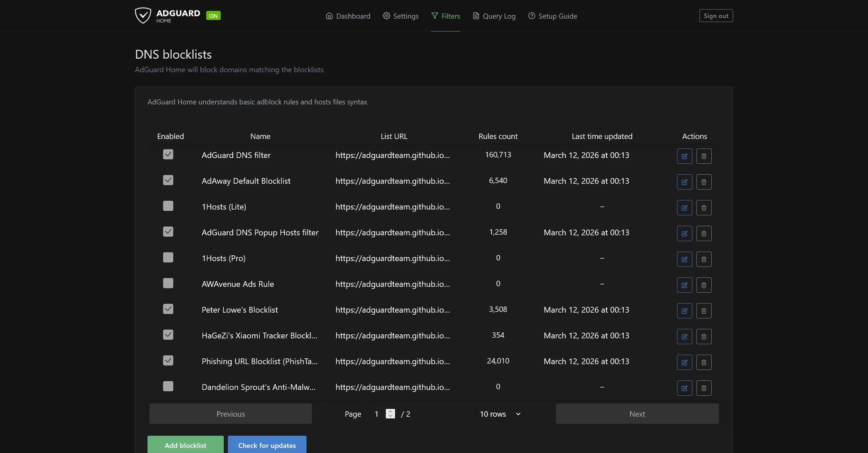This screenshot has width=868, height=453.
Task: Increment the page number with the up arrow
Action: coord(390,411)
